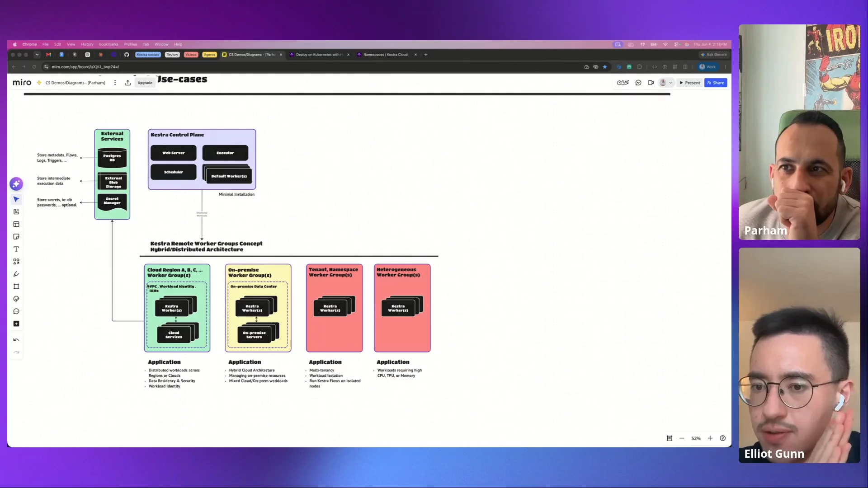
Task: Click the Present button
Action: click(x=690, y=83)
